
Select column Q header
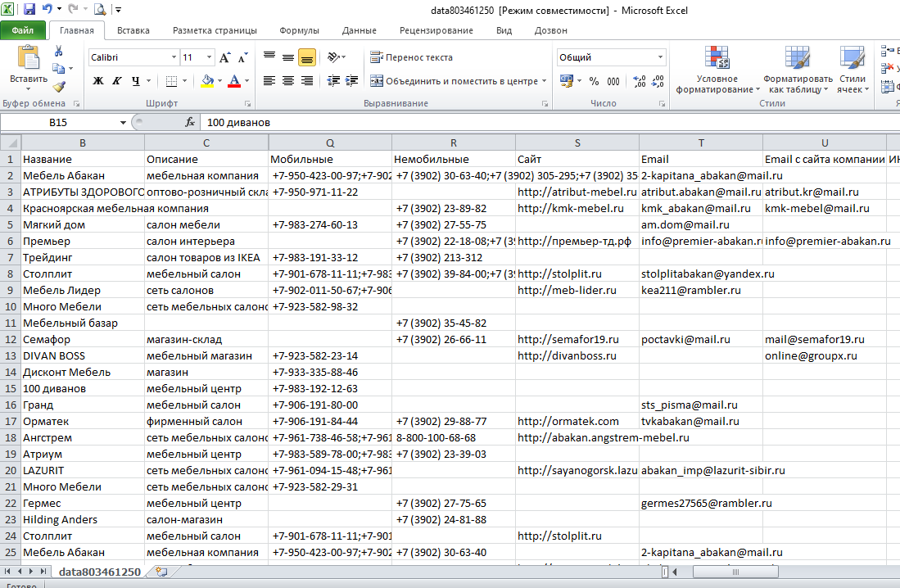coord(330,143)
